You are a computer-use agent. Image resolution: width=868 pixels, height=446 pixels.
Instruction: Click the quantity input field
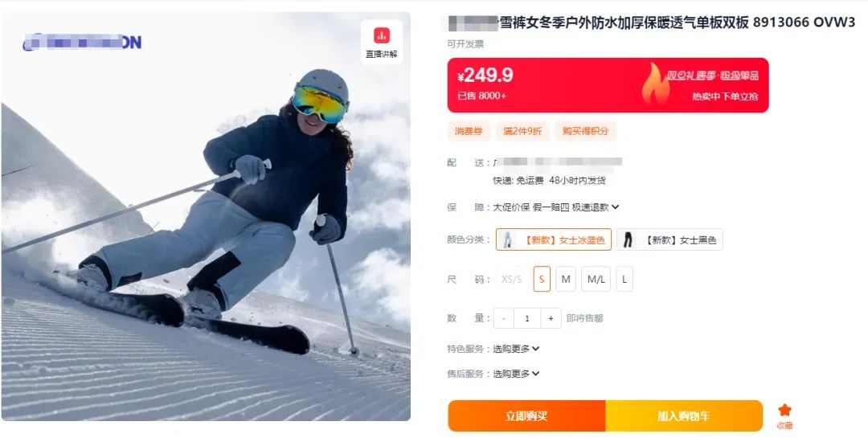pos(527,318)
